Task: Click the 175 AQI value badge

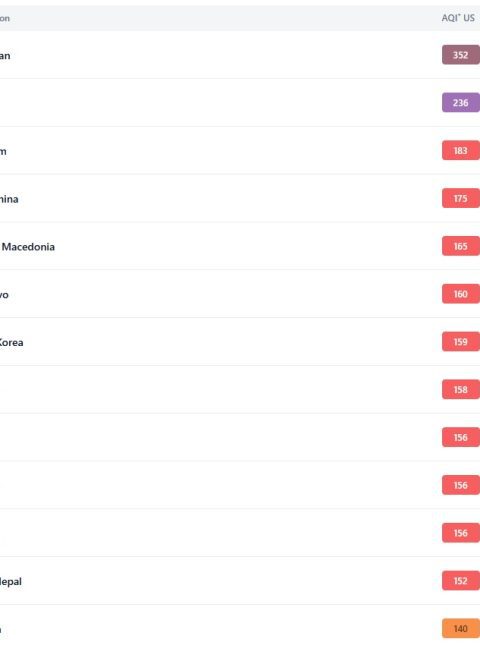Action: tap(461, 198)
